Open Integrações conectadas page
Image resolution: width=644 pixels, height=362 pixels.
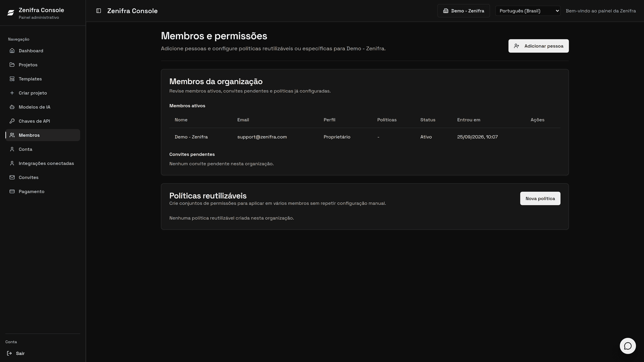(x=43, y=163)
